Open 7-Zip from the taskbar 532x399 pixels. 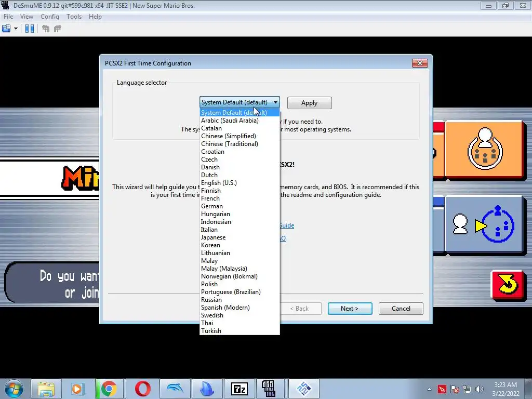(239, 389)
